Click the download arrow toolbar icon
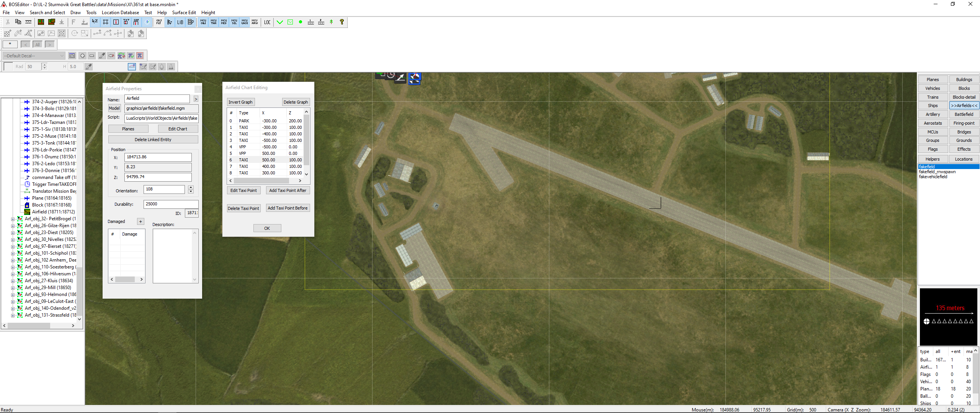The height and width of the screenshot is (413, 980). (62, 22)
